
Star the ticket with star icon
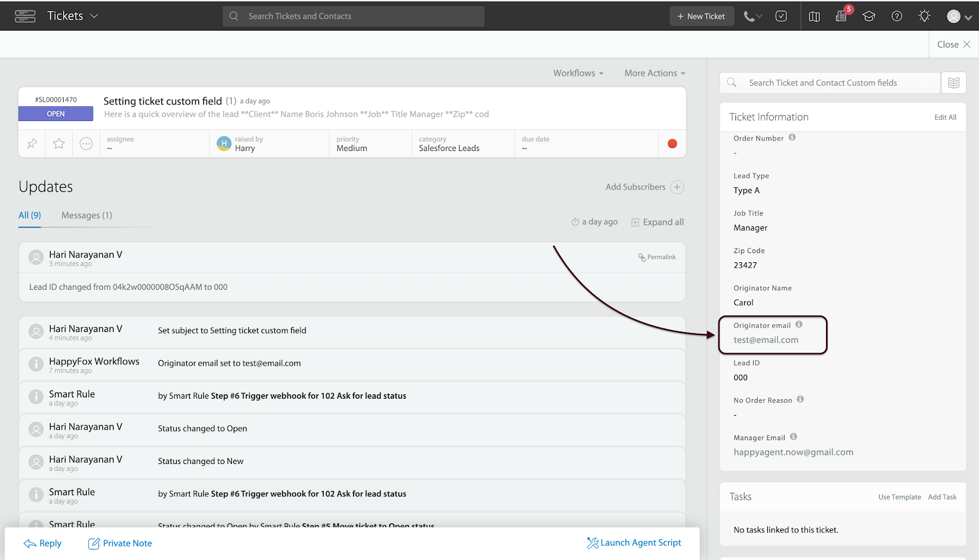tap(59, 144)
